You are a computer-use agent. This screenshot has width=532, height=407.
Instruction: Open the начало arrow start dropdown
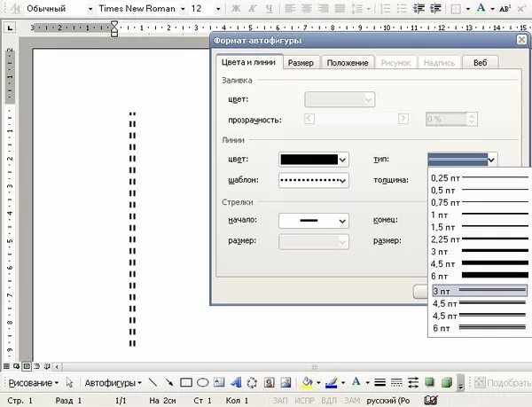pos(342,221)
